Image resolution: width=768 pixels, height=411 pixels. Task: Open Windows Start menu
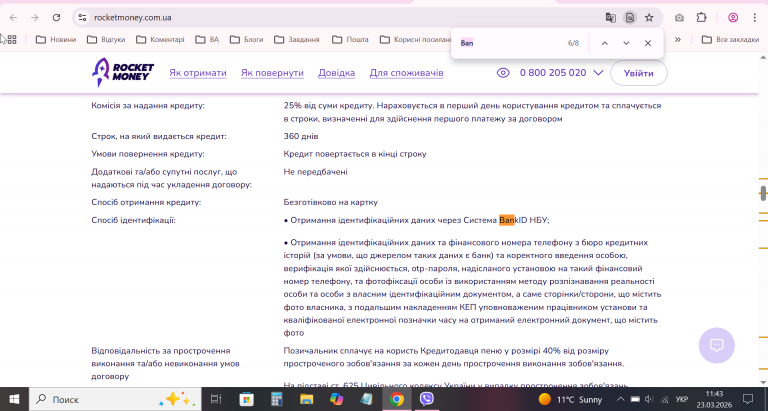14,399
